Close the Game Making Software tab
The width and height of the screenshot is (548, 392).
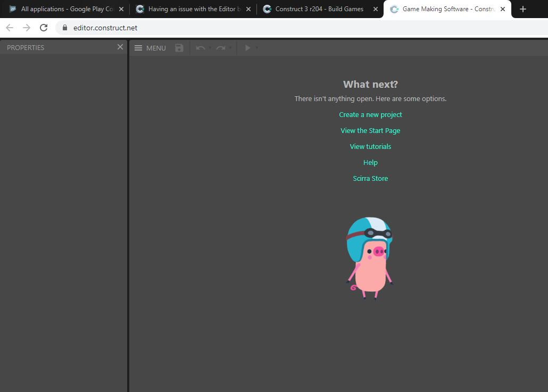[503, 9]
